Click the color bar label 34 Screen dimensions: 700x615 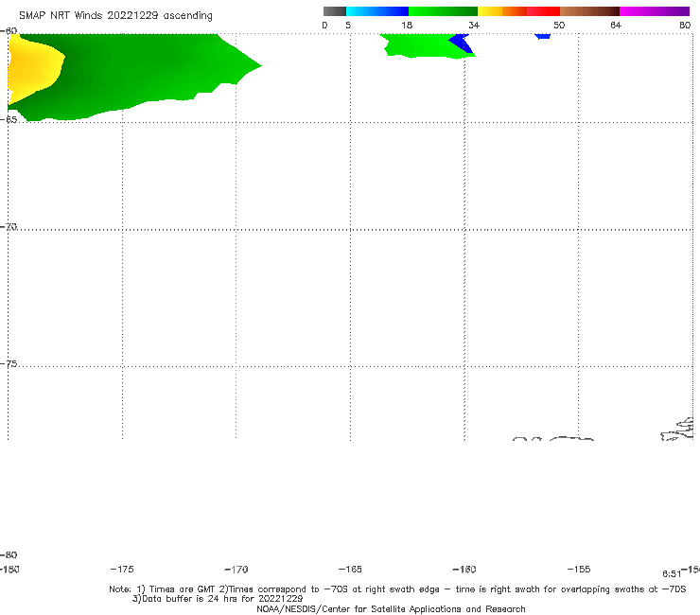(x=474, y=25)
